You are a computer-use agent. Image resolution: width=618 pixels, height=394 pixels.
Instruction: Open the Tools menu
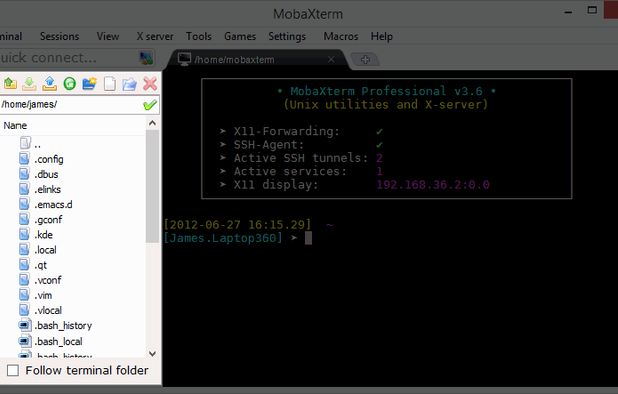click(x=199, y=36)
